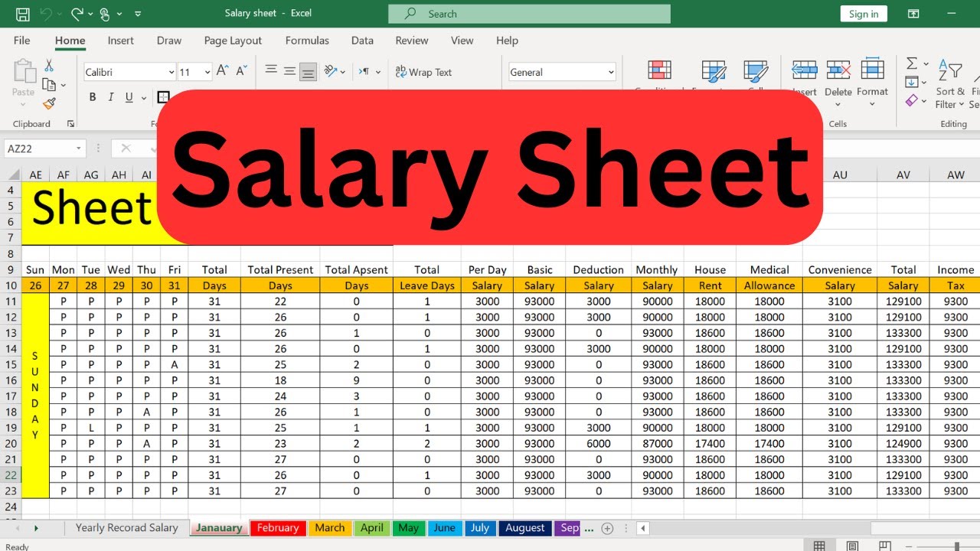Click Increase Font Size icon

click(x=223, y=70)
